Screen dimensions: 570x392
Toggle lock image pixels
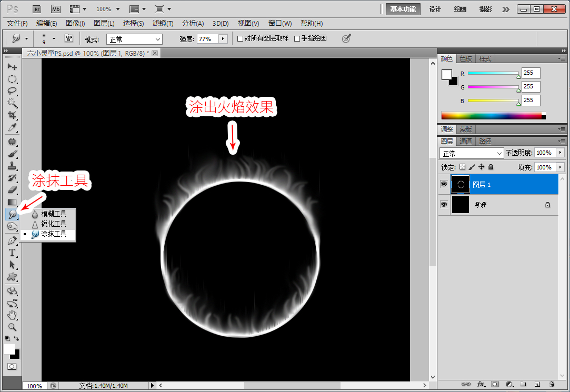(472, 167)
